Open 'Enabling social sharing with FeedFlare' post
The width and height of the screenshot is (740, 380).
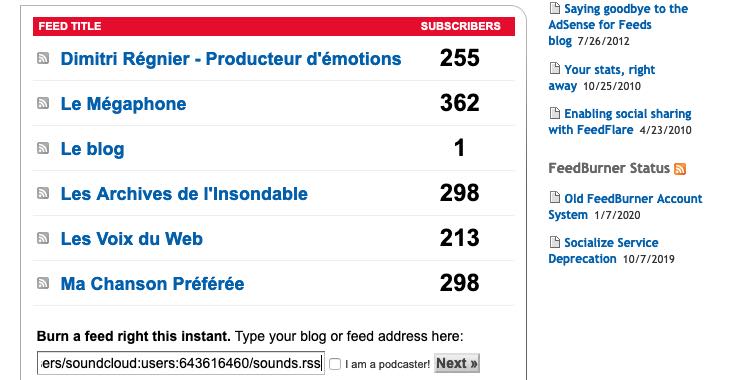(x=620, y=121)
